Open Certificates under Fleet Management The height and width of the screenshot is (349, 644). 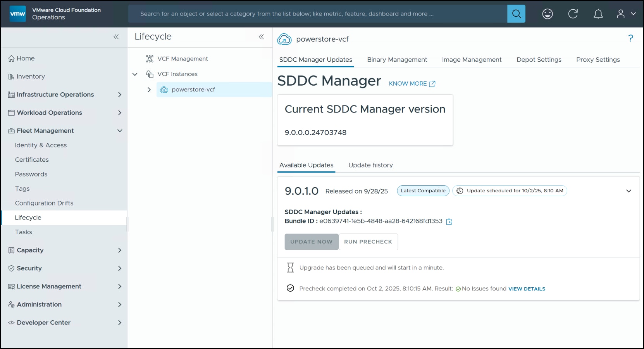coord(32,160)
